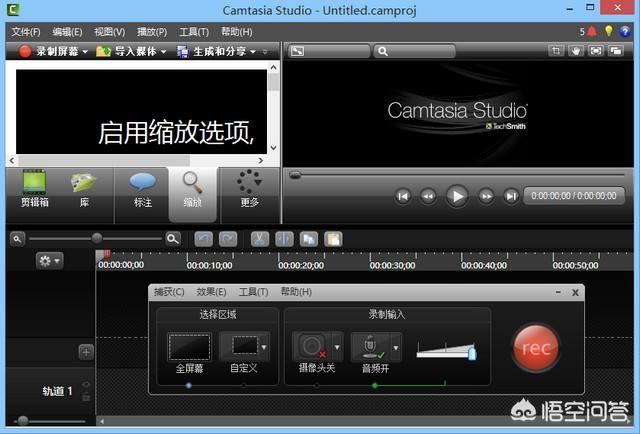The image size is (640, 434).
Task: Open the 库 library tab
Action: point(84,189)
